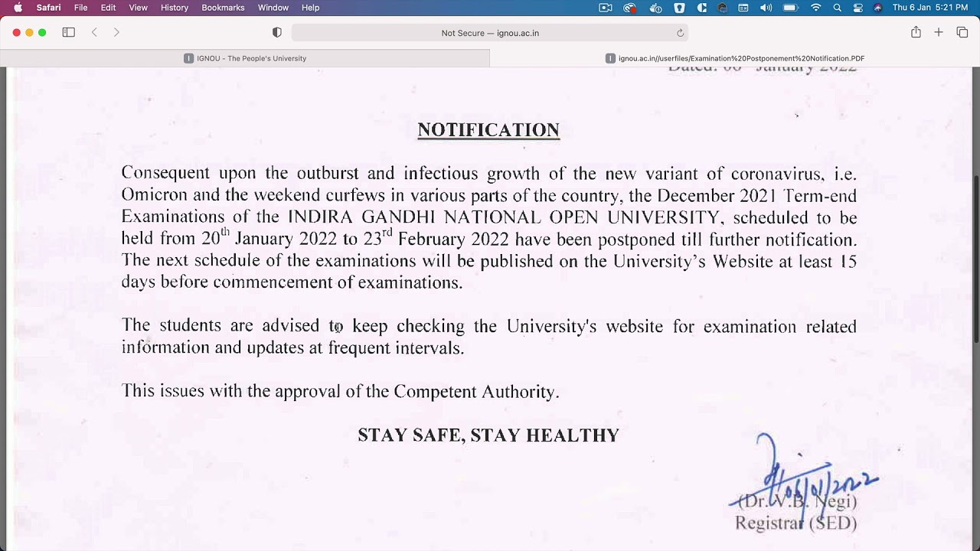Open the Bookmarks menu
Viewport: 980px width, 551px height.
[223, 8]
